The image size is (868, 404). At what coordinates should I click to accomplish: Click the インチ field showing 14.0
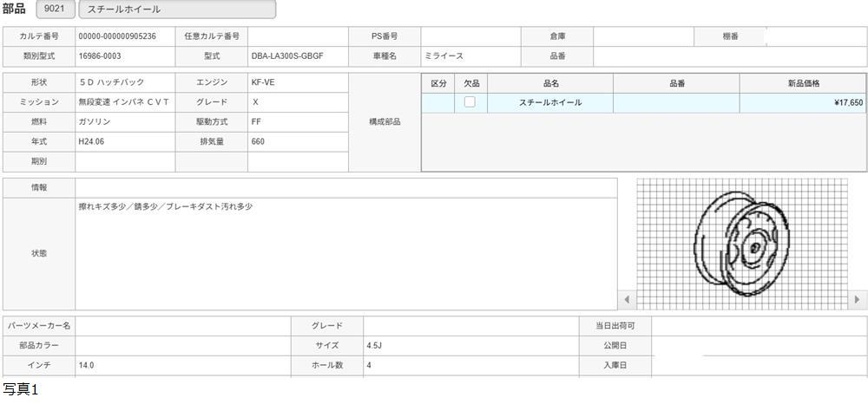point(182,366)
